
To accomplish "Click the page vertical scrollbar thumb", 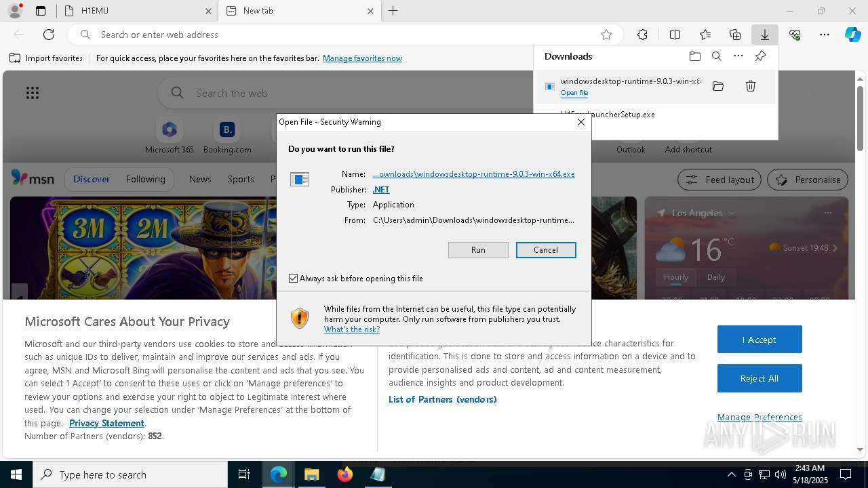I will pos(860,117).
